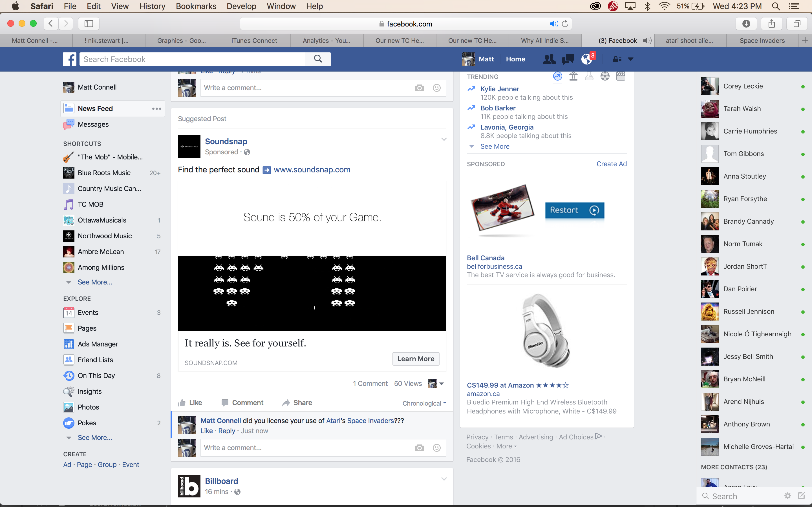The width and height of the screenshot is (812, 507).
Task: Toggle the Safari sidebar button
Action: pos(89,23)
